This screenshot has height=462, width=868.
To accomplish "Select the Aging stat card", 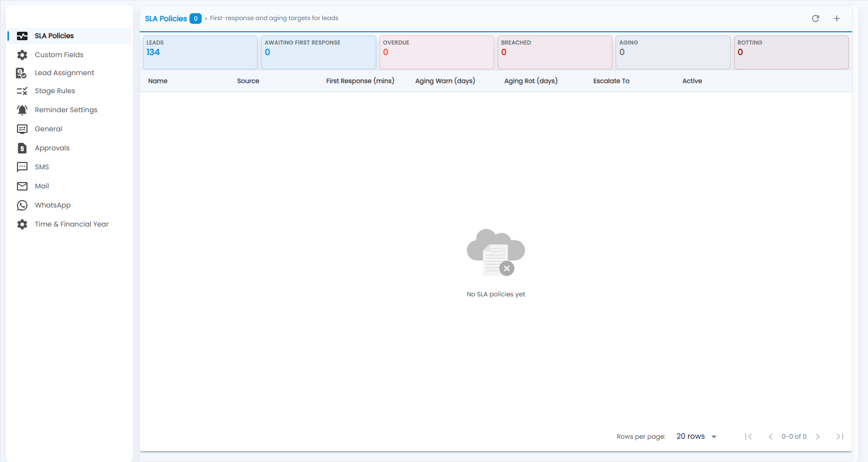I will coord(673,52).
